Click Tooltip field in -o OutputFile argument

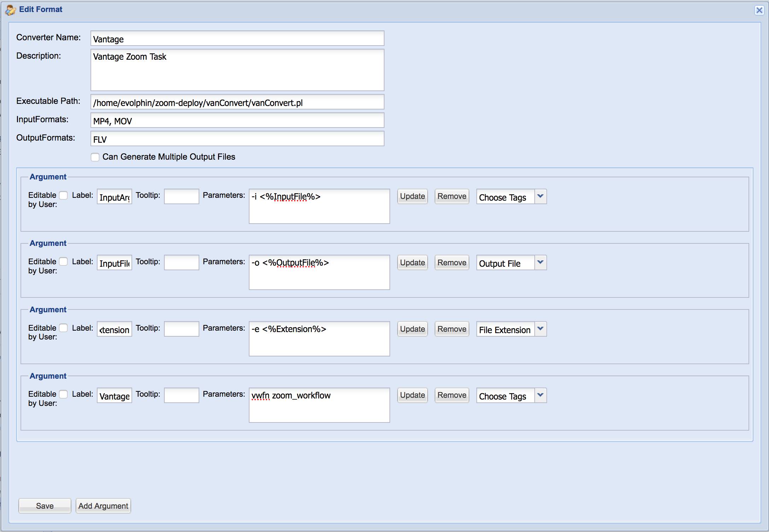click(x=182, y=263)
